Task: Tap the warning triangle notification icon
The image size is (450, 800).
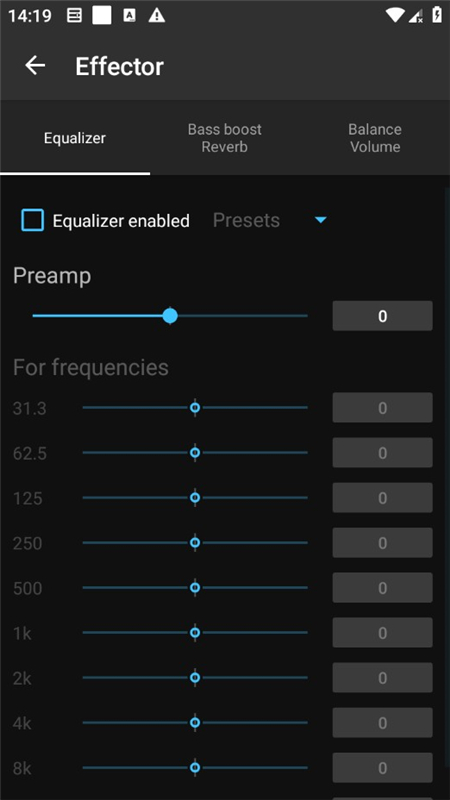Action: [157, 16]
